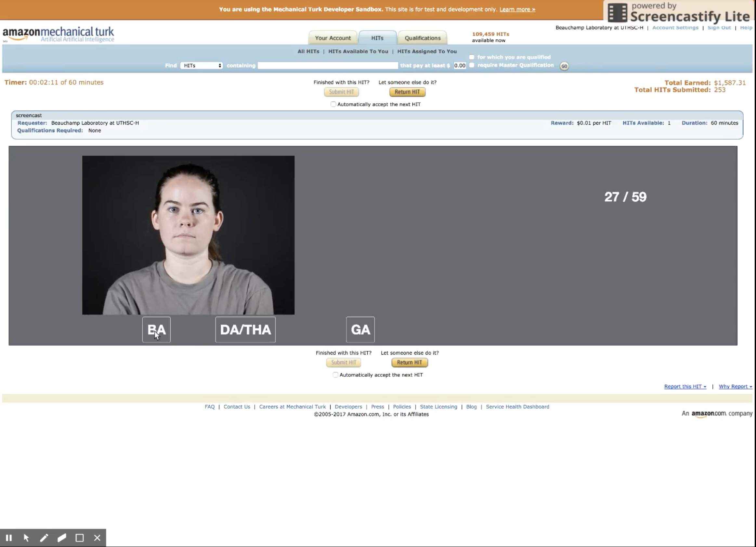756x547 pixels.
Task: Open the Find HITs dropdown
Action: [202, 66]
